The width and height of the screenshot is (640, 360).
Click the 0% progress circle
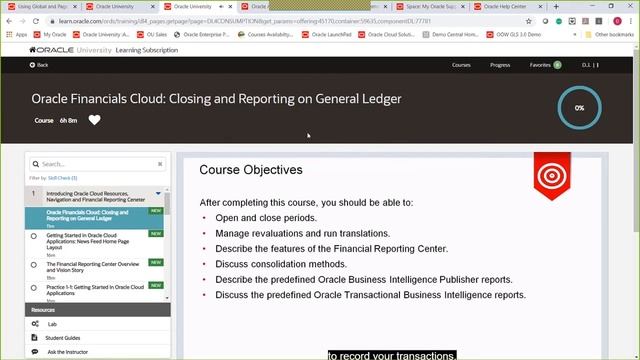point(579,108)
